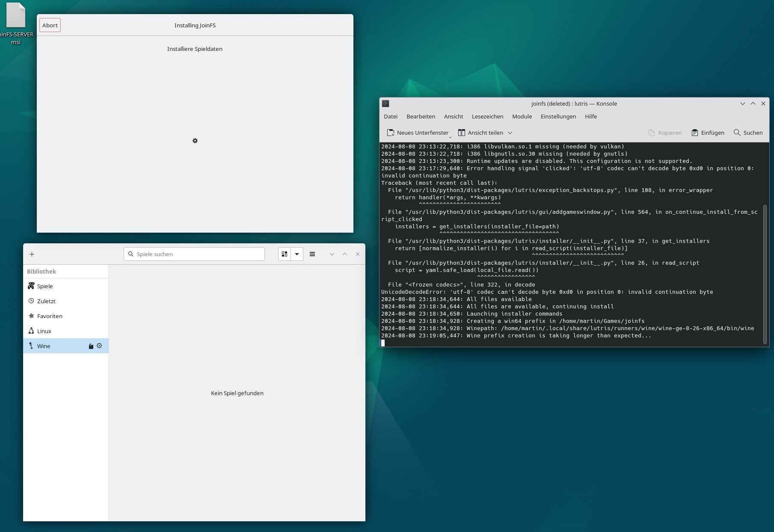Open the Module menu in Konsole
774x532 pixels.
click(522, 116)
